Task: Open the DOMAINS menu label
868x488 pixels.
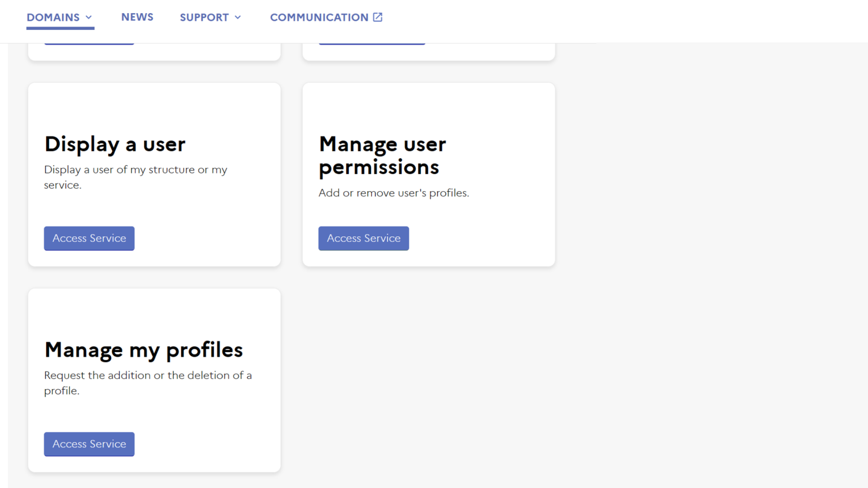Action: pyautogui.click(x=53, y=17)
